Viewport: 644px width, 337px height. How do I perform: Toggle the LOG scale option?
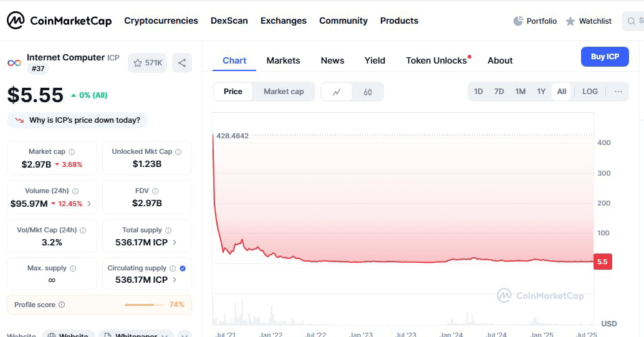[x=590, y=92]
